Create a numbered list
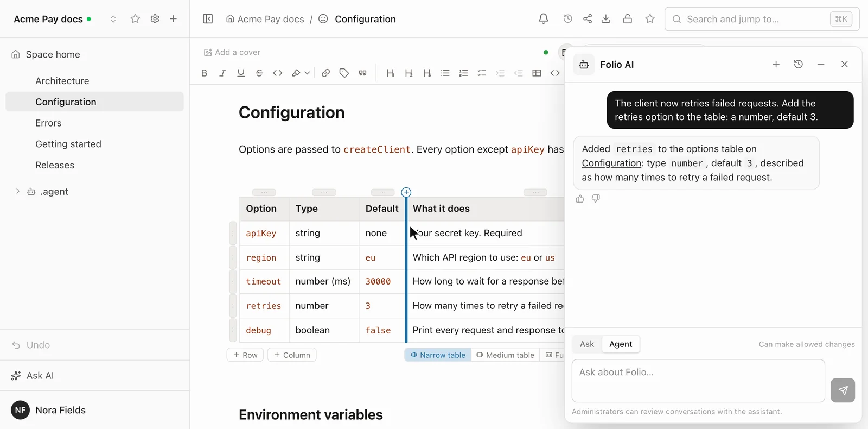This screenshot has width=868, height=429. [464, 73]
